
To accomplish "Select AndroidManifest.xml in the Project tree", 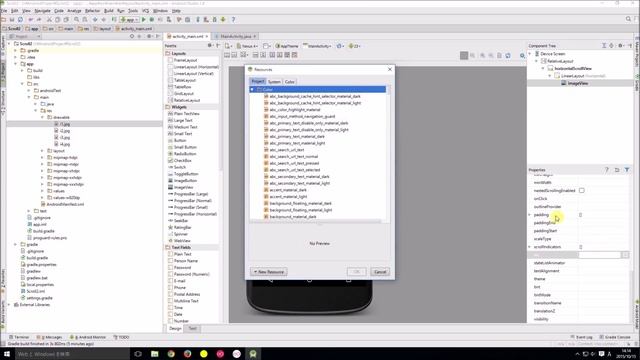I will [62, 204].
